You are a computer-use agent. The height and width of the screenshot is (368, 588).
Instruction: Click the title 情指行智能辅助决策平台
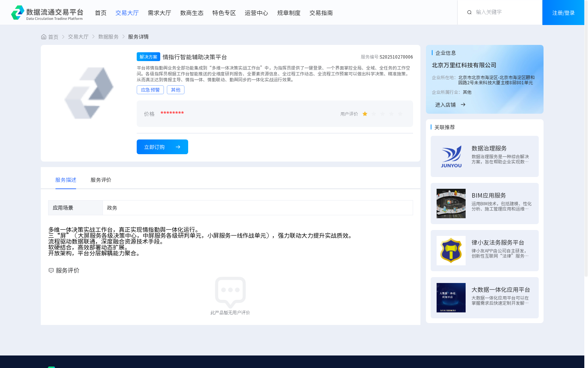[195, 57]
